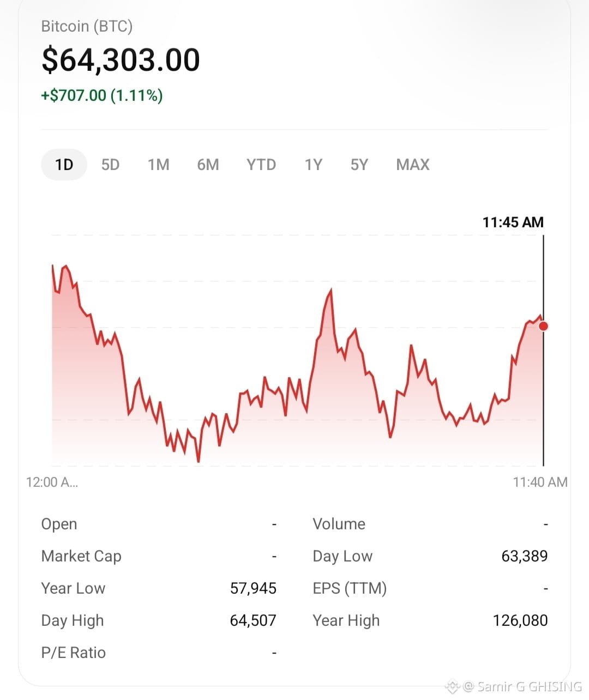
Task: Switch to the 1M chart range
Action: click(x=159, y=165)
